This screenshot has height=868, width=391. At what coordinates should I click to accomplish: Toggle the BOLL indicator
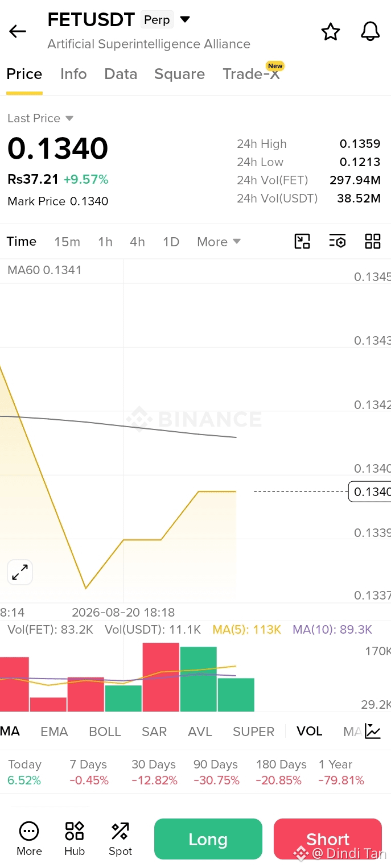[105, 731]
